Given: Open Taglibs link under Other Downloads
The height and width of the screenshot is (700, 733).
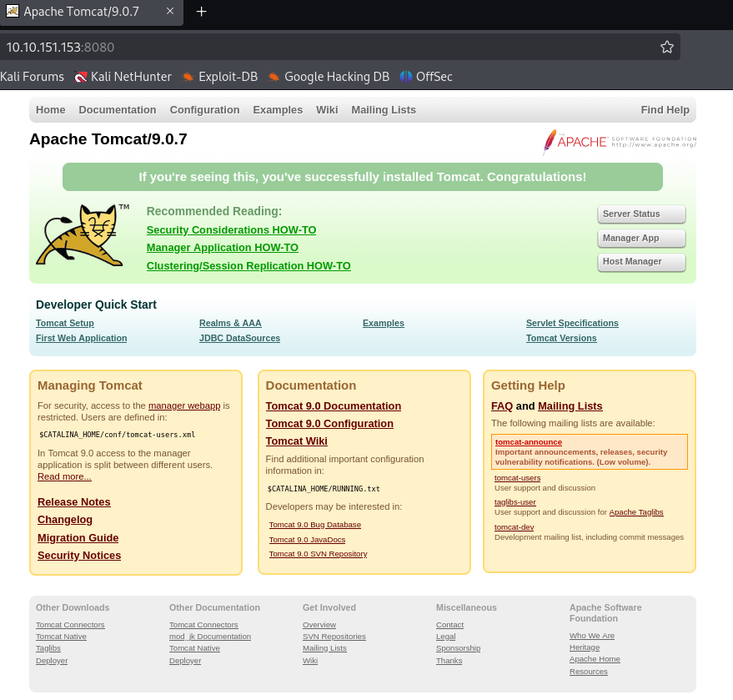Looking at the screenshot, I should click(x=48, y=648).
